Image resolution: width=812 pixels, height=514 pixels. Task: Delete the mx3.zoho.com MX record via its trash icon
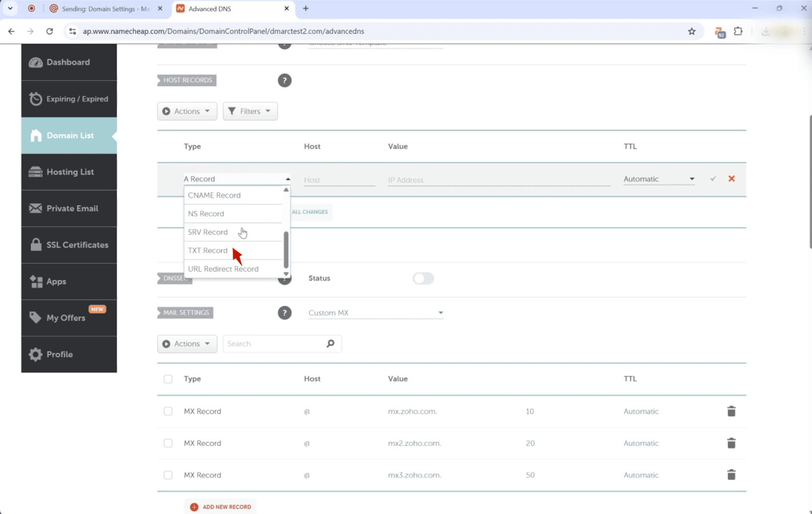click(x=731, y=475)
